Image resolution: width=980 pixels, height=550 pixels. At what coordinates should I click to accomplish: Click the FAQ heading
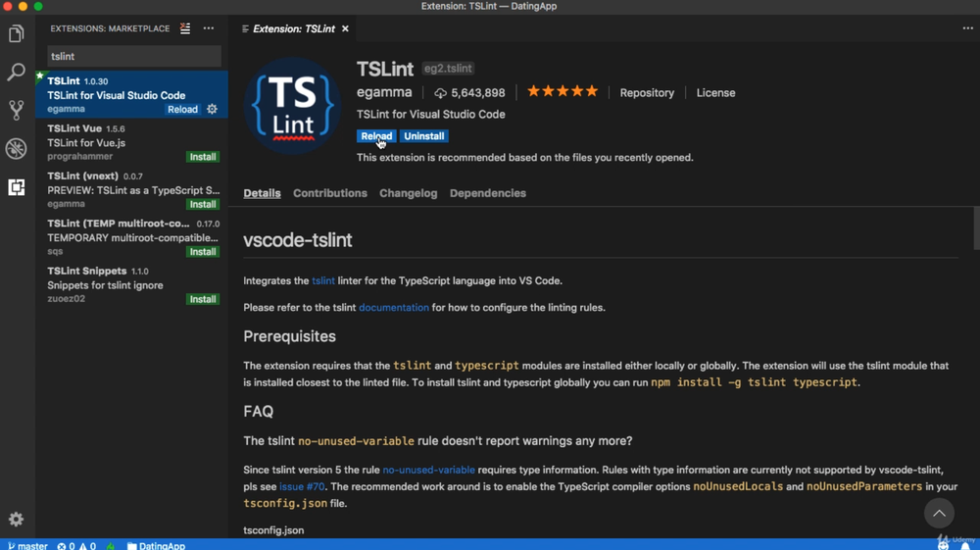[x=258, y=411]
